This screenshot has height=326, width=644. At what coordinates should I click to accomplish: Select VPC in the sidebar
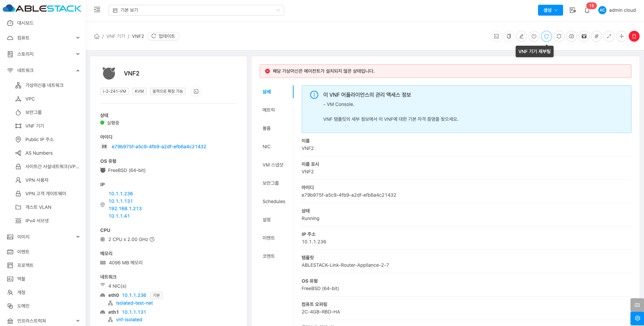click(30, 99)
